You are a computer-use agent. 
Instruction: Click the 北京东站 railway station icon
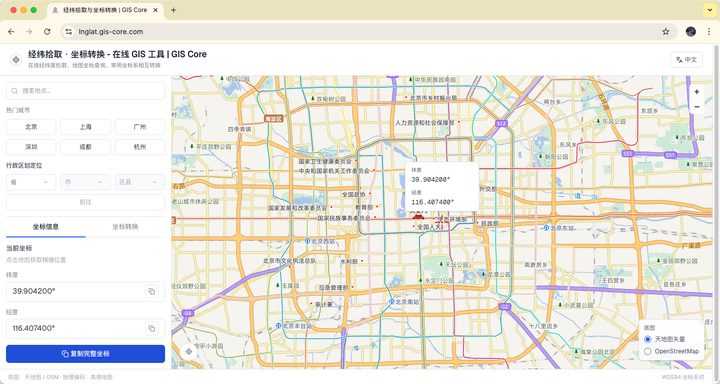(x=546, y=228)
